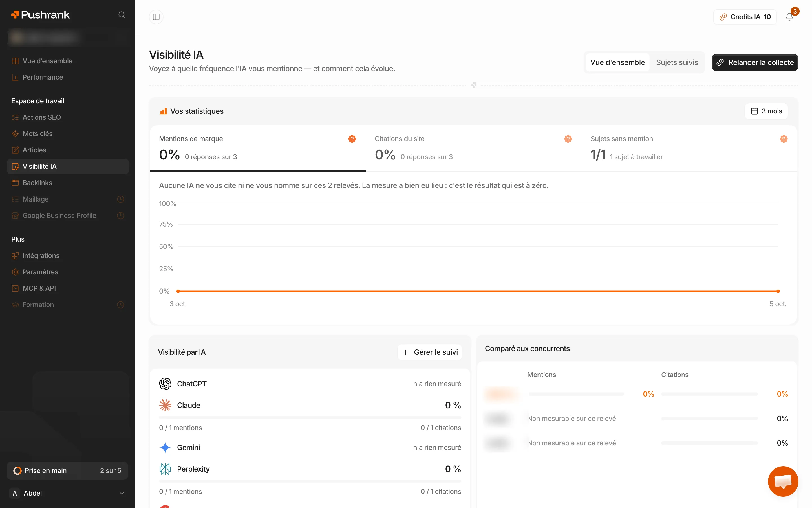Click "1 sujet à travailler" text
This screenshot has width=812, height=508.
636,157
